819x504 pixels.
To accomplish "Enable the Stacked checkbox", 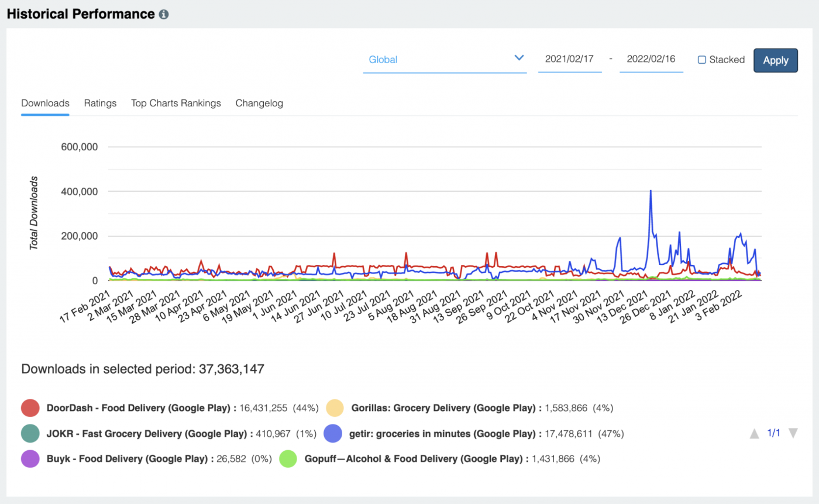I will click(702, 60).
